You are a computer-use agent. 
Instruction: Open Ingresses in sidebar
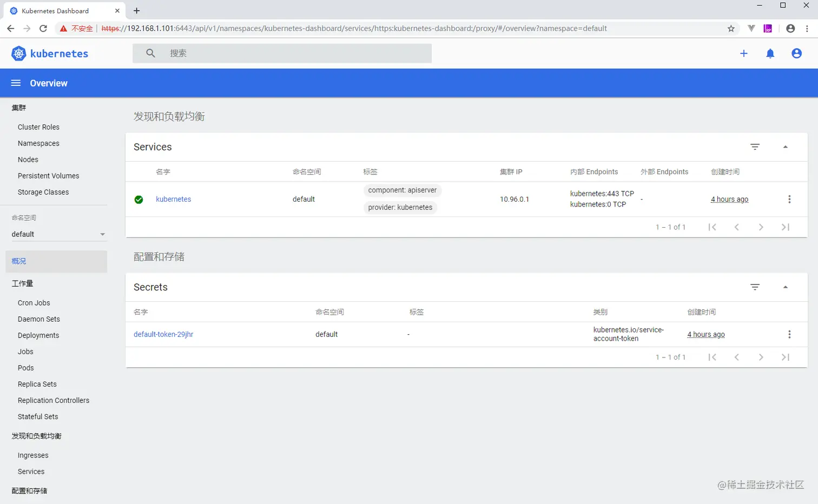pyautogui.click(x=33, y=455)
